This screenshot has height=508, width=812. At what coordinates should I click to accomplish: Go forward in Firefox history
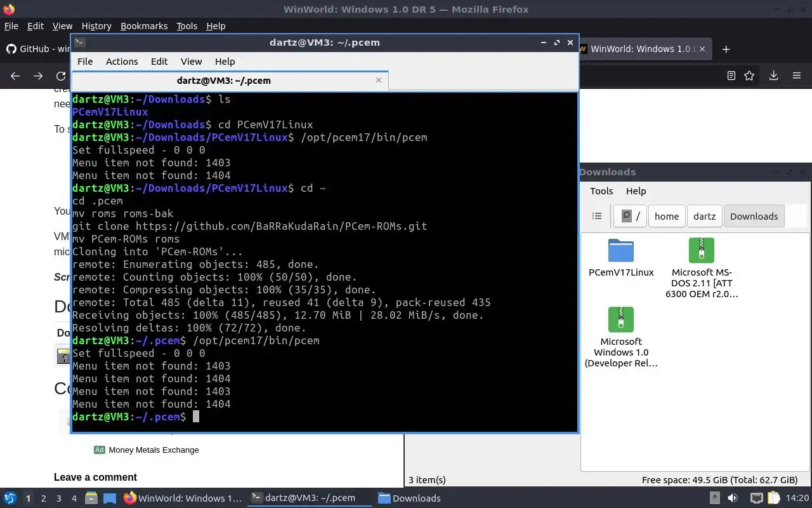point(38,76)
